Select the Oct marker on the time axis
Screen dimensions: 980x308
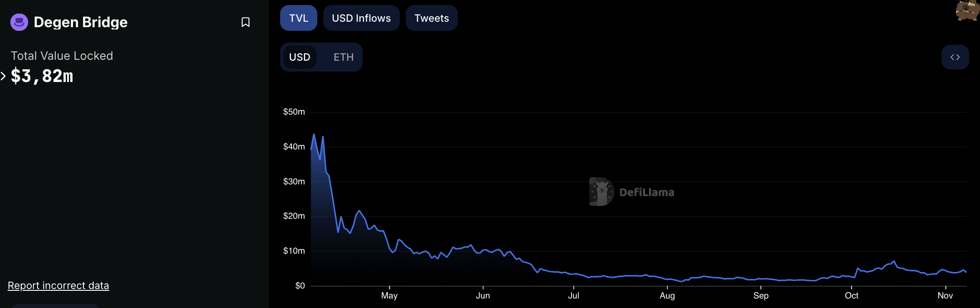click(x=851, y=295)
